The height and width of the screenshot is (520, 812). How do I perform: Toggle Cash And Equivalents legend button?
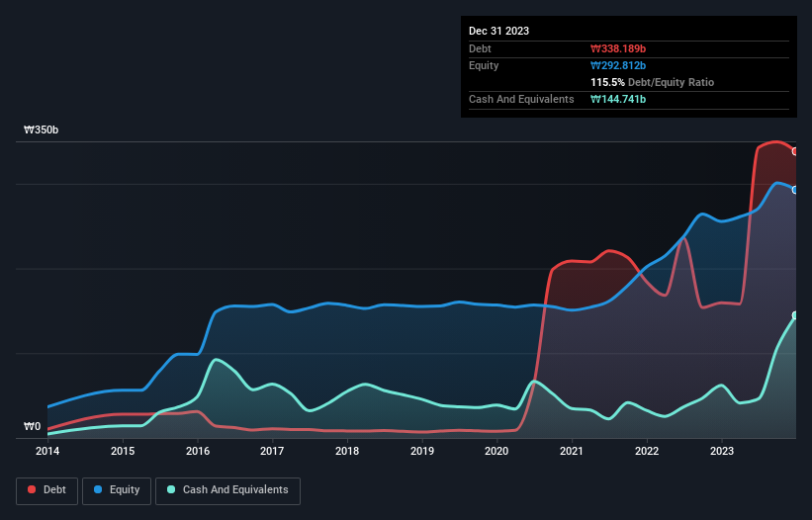tap(227, 490)
